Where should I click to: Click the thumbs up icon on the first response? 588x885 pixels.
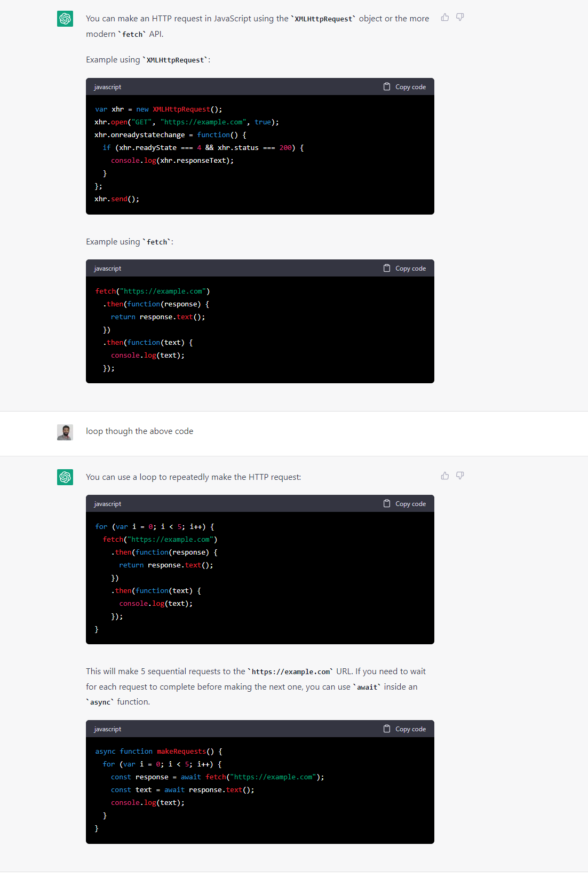click(445, 17)
